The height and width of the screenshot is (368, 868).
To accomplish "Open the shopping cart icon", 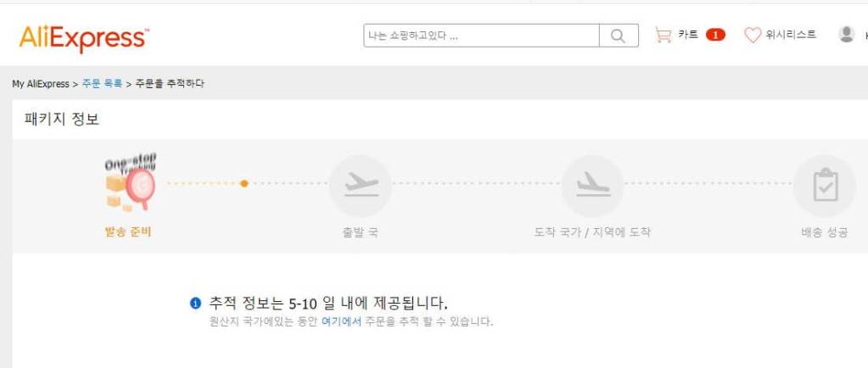I will tap(663, 35).
